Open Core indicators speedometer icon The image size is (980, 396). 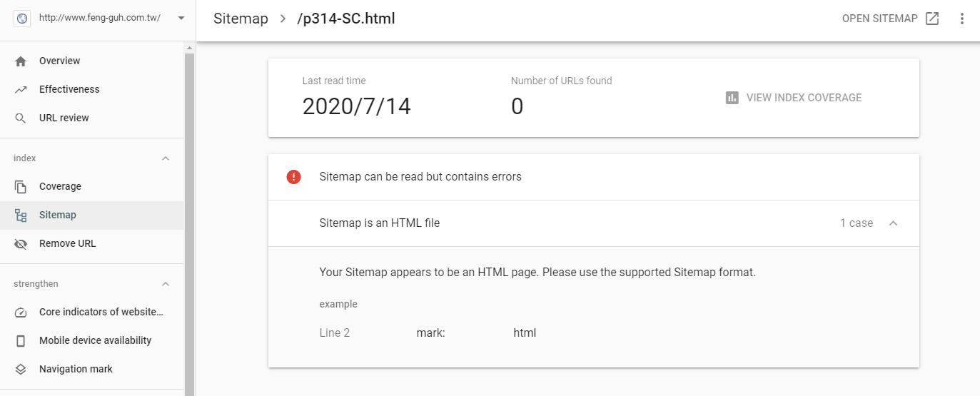click(21, 313)
